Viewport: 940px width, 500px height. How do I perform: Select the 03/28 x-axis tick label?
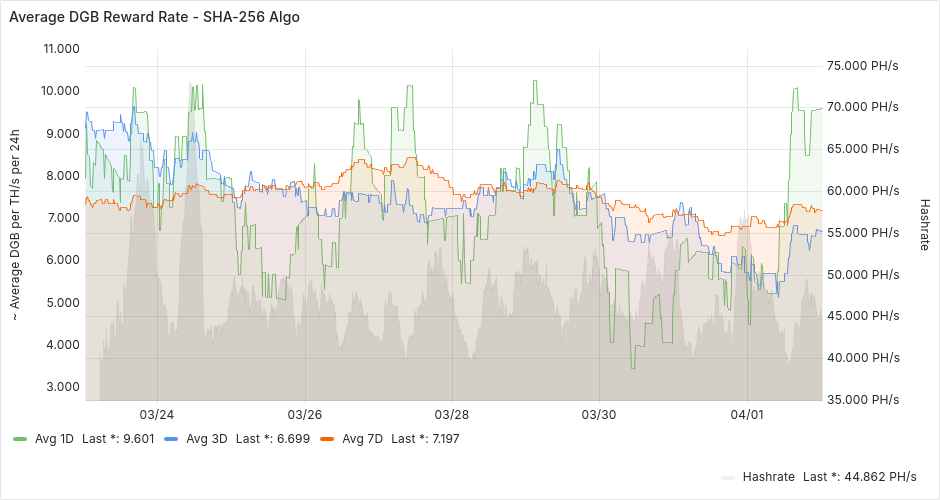coord(452,414)
